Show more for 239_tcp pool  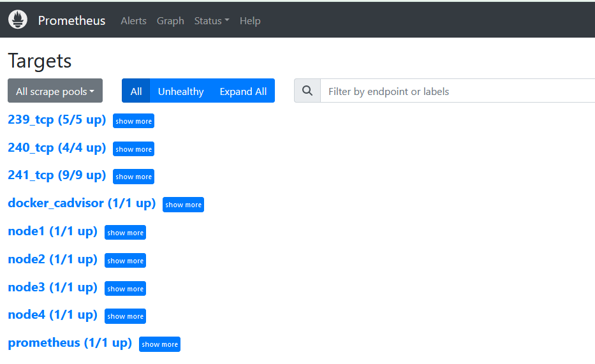(133, 121)
